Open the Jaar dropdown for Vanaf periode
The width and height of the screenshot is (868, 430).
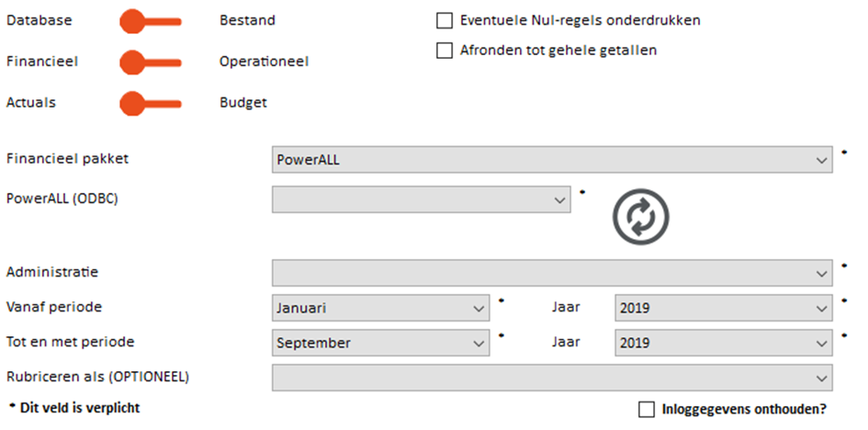click(x=724, y=308)
